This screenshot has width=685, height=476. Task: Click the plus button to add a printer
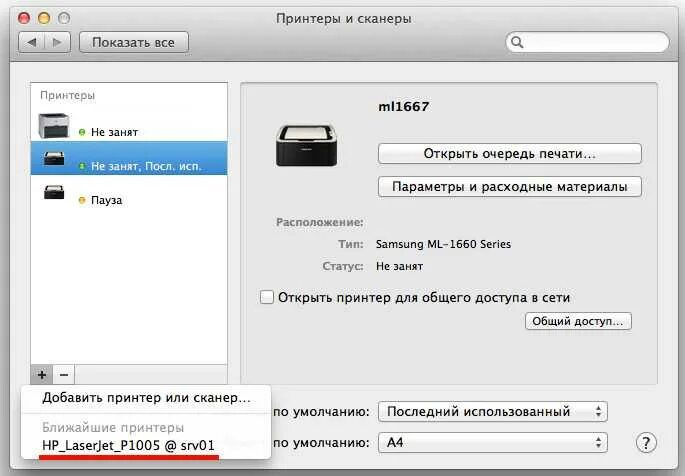(x=42, y=375)
